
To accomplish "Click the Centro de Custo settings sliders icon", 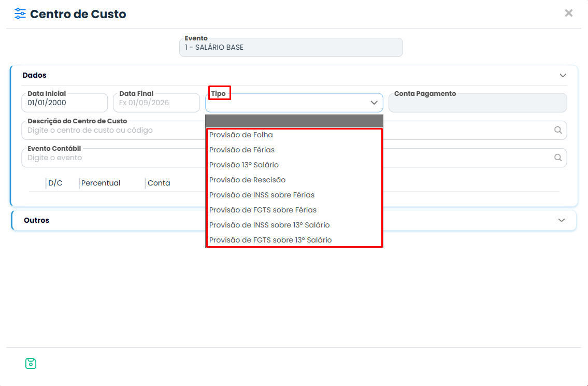I will (x=20, y=14).
